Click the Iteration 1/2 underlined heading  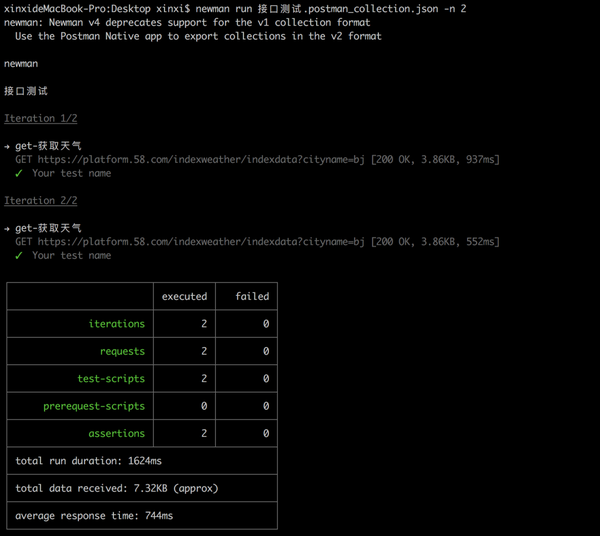pos(41,118)
